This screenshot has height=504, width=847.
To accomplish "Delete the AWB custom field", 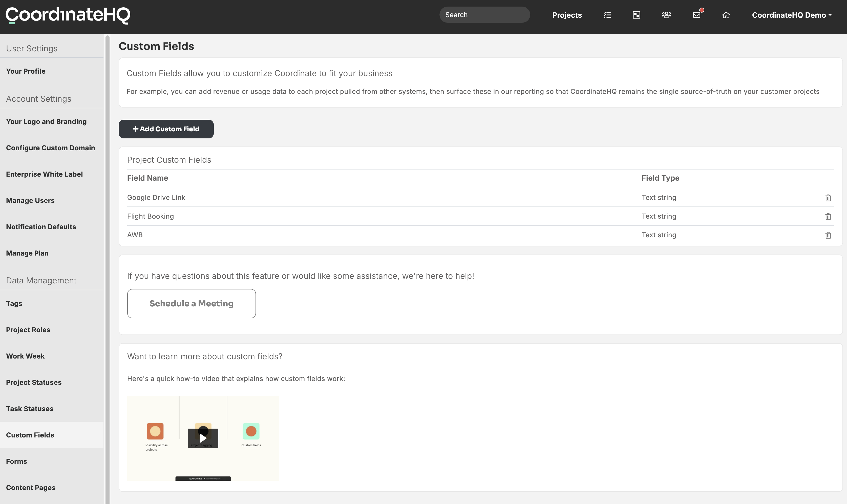I will [828, 235].
